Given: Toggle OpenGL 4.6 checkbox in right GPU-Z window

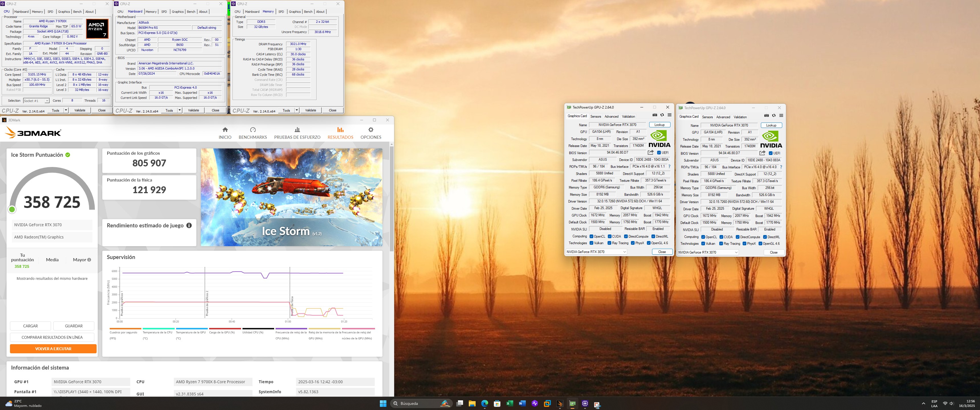Looking at the screenshot, I should point(760,243).
